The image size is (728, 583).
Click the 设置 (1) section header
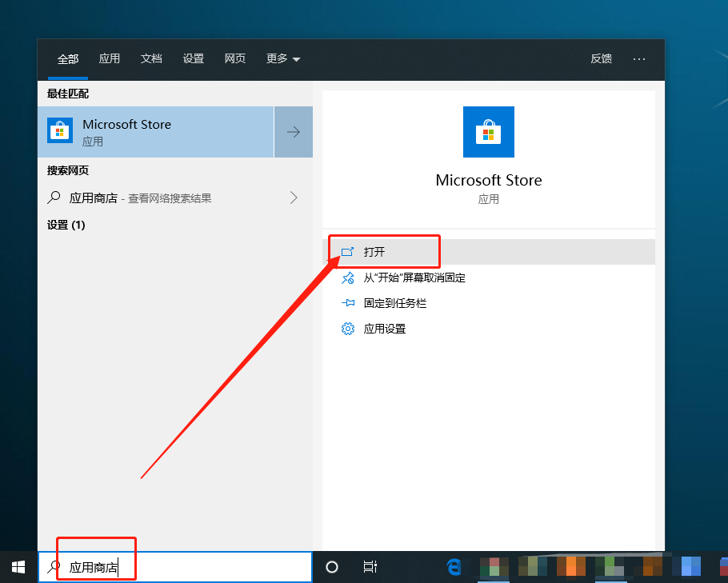66,226
